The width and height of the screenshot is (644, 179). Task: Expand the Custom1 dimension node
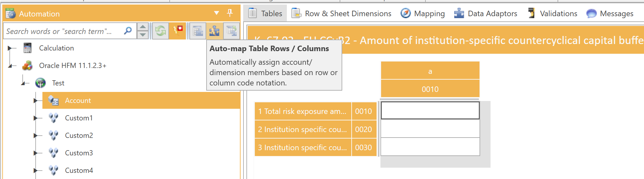click(36, 118)
